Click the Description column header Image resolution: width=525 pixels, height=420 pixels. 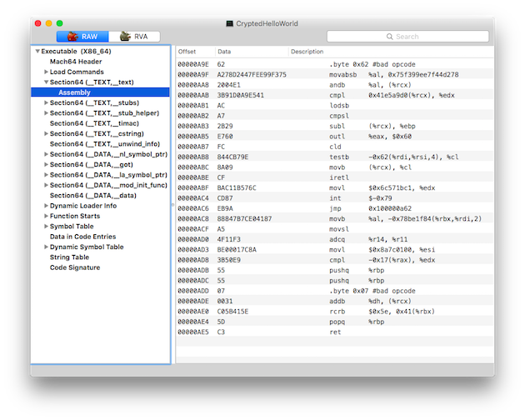click(x=391, y=52)
